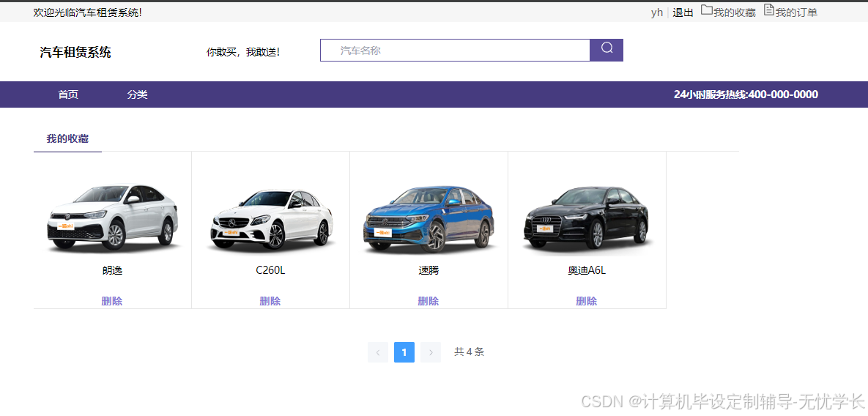Open 我的收藏 link in top bar

(735, 12)
